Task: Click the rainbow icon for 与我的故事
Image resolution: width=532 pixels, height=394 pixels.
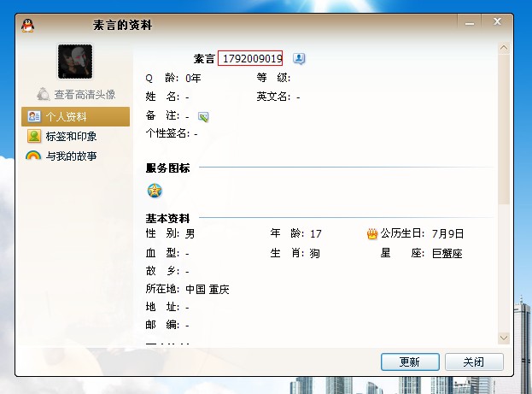Action: (x=33, y=156)
